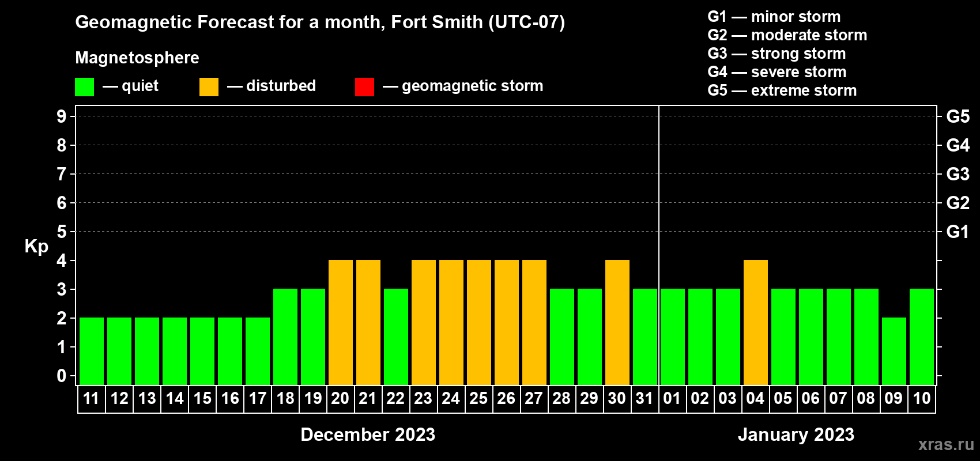Click the bar for January 10
This screenshot has height=461, width=980.
point(922,337)
